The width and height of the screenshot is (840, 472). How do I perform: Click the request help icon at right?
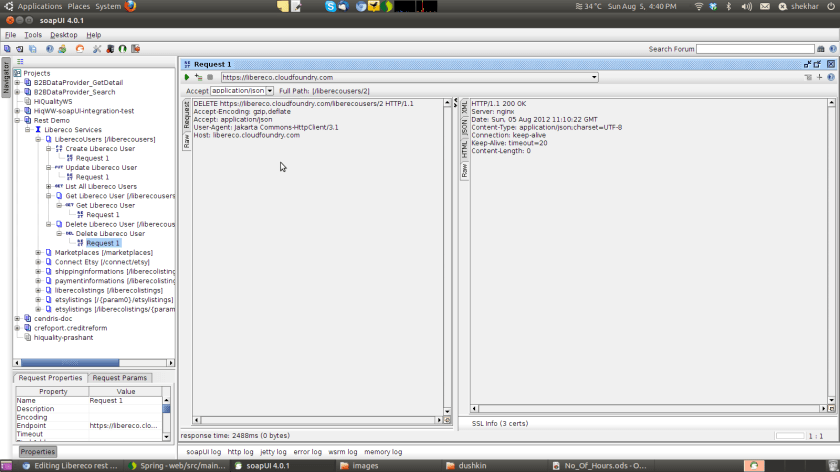tap(831, 77)
